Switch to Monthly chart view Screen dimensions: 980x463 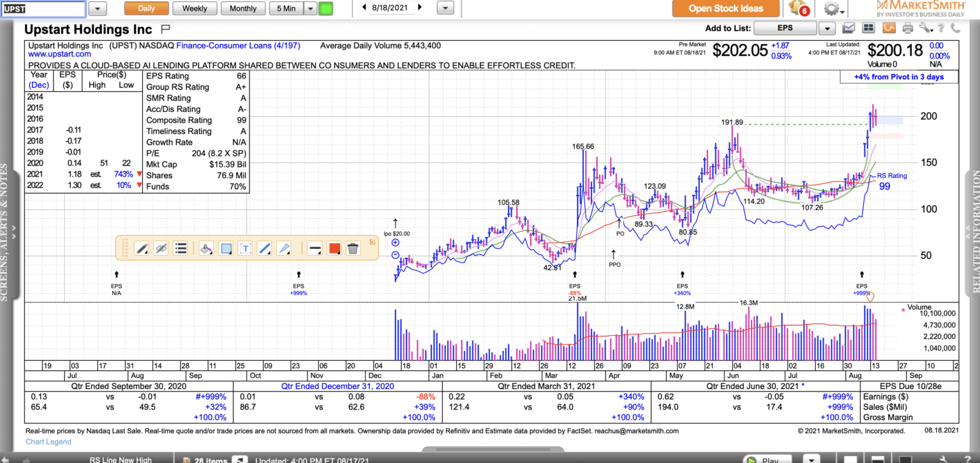243,8
